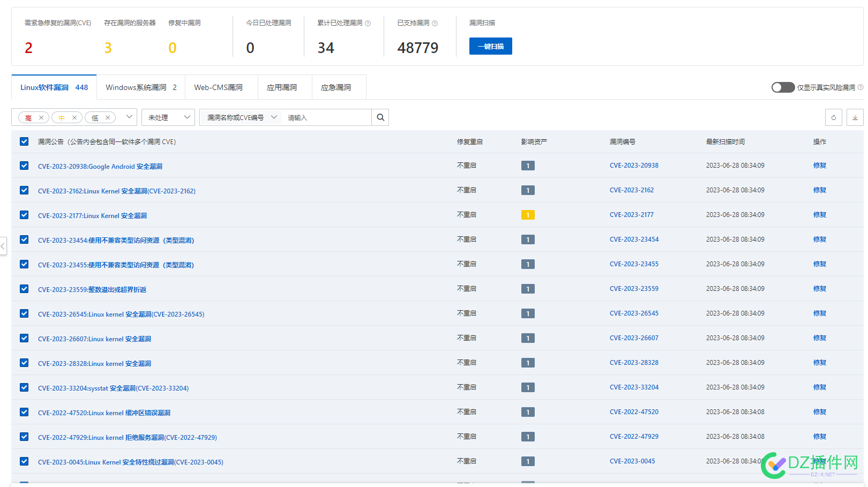868x487 pixels.
Task: Click the search magnifier icon
Action: click(x=380, y=117)
